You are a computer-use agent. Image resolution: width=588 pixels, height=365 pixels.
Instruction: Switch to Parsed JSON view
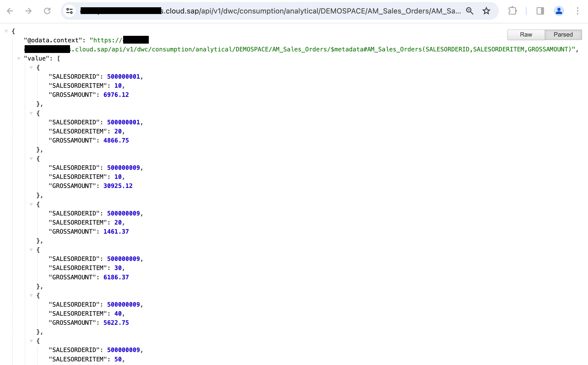pos(563,35)
